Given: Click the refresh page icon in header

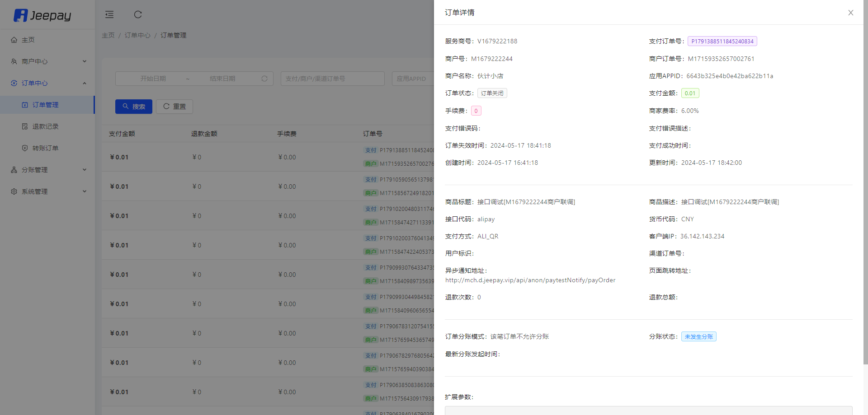Looking at the screenshot, I should (x=138, y=14).
